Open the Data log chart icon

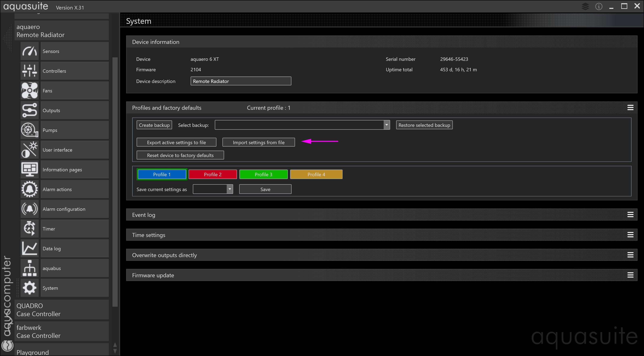[x=29, y=248]
